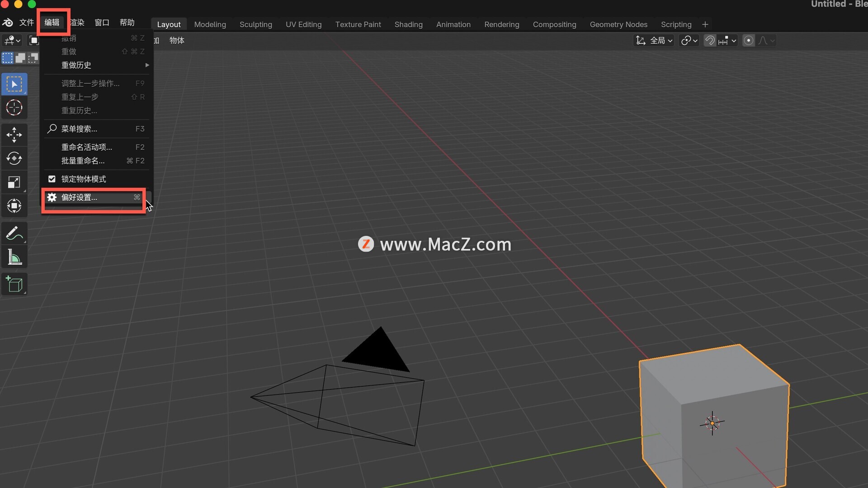Select the Measure ruler tool
Viewport: 868px width, 488px height.
[x=14, y=257]
